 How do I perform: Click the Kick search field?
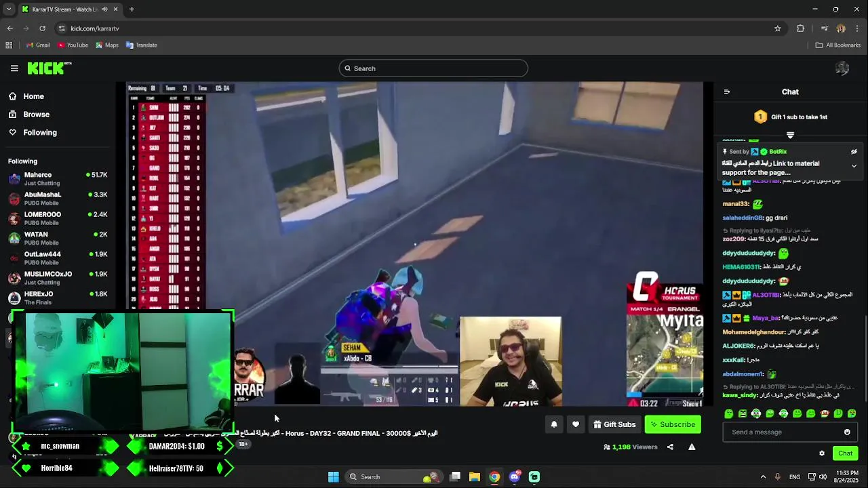[x=433, y=68]
